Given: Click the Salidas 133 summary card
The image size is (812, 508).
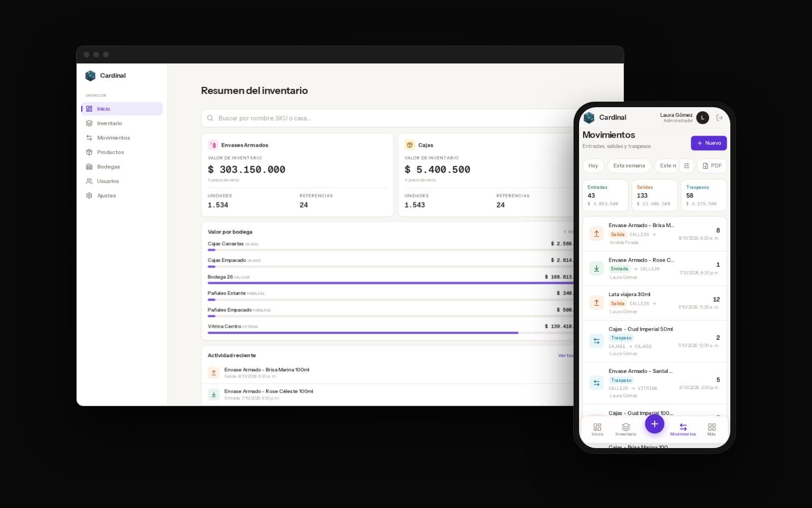Looking at the screenshot, I should 654,195.
